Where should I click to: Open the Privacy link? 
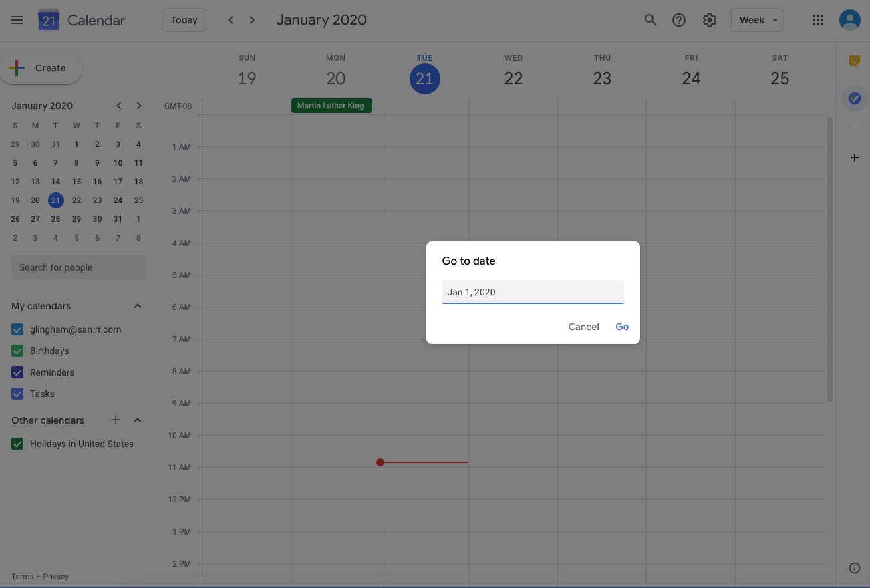tap(56, 577)
